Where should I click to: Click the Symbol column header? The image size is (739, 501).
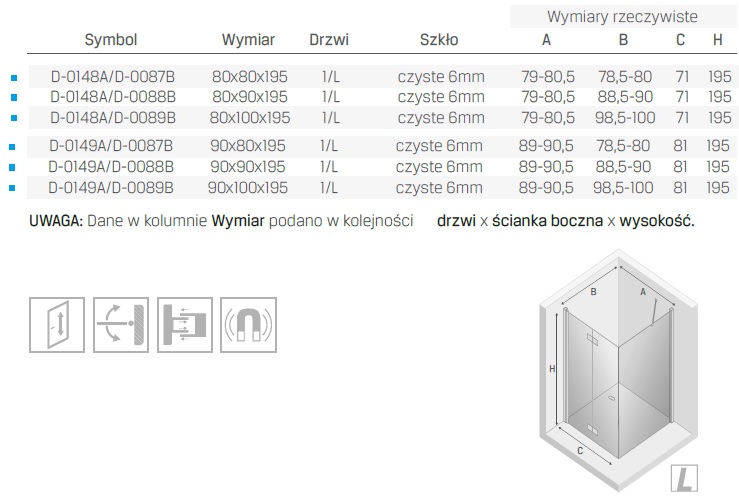click(x=111, y=40)
